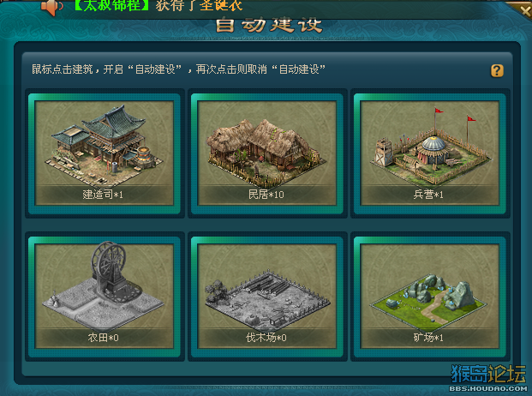Toggle auto-build for 民居 houses
Viewport: 532px width, 396px height.
(266, 153)
